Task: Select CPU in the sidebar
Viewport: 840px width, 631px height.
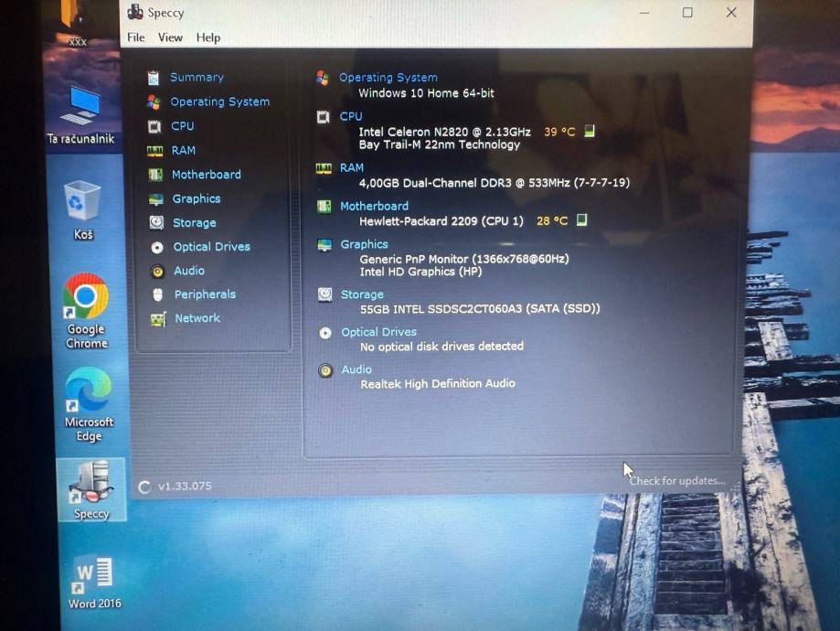Action: 182,126
